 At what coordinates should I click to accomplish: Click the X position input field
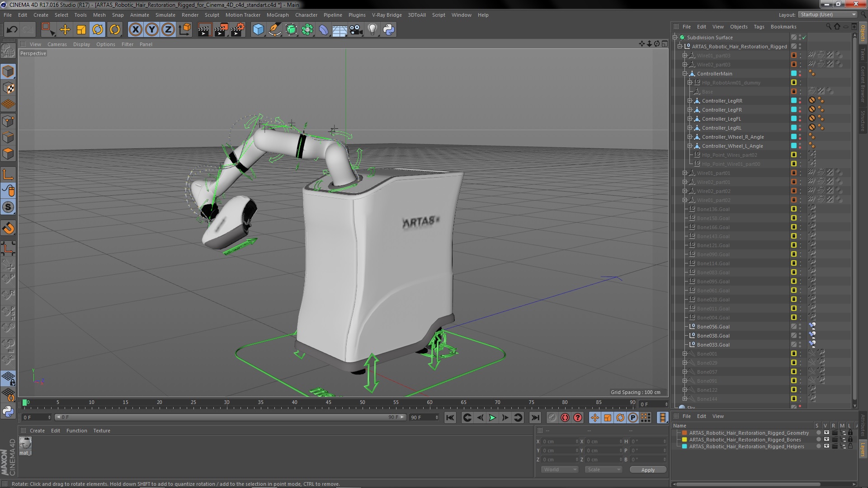[560, 441]
